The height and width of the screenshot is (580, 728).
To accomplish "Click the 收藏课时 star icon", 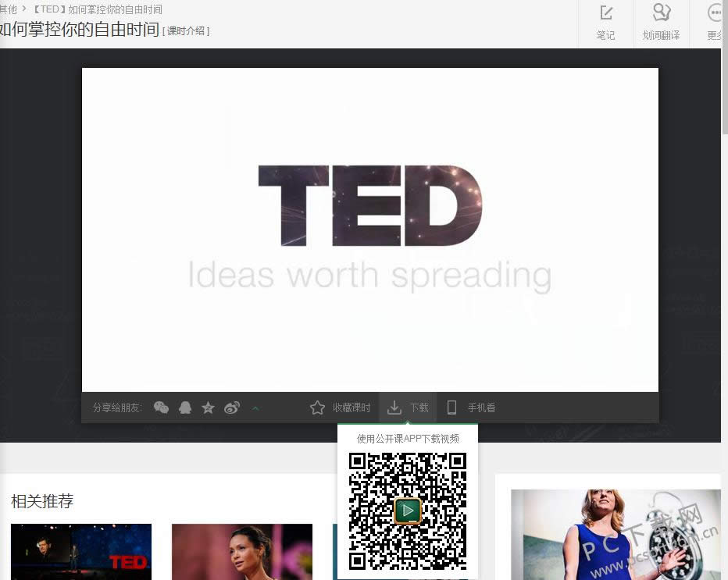I will [318, 407].
